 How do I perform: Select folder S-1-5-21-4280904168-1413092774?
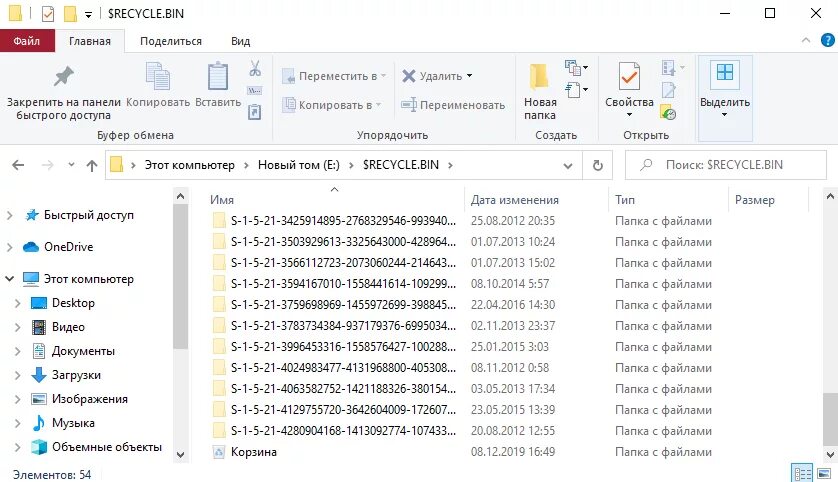(343, 431)
